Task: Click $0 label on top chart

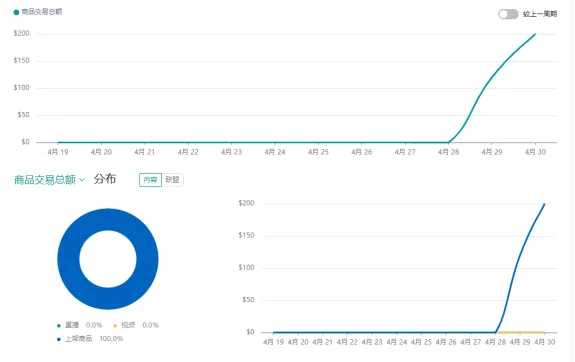Action: [x=25, y=142]
